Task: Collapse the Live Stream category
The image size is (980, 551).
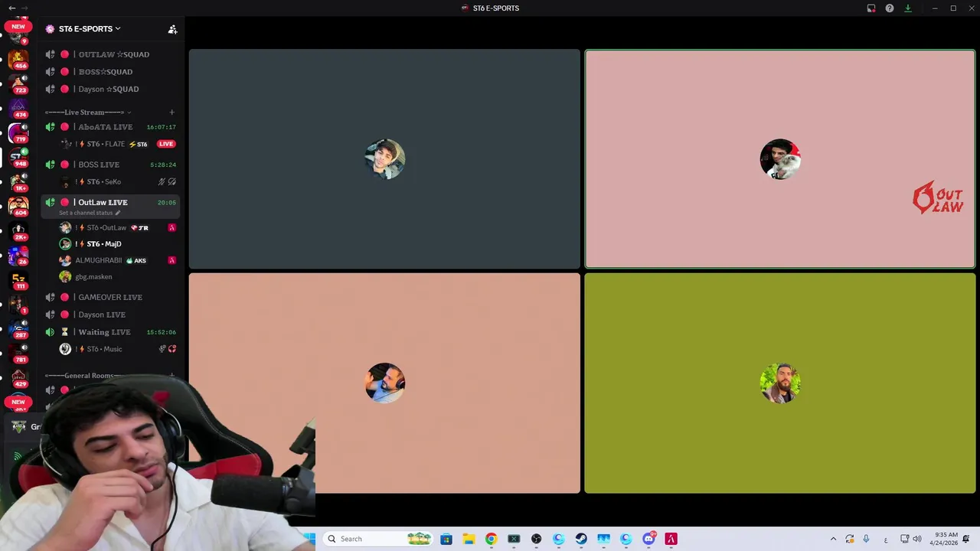Action: click(x=88, y=112)
